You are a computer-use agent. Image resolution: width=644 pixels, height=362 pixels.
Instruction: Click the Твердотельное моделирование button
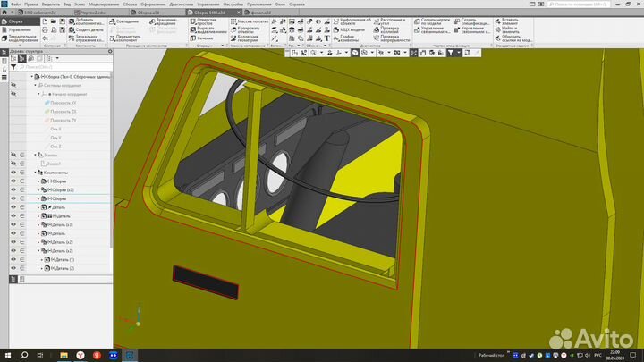23,39
